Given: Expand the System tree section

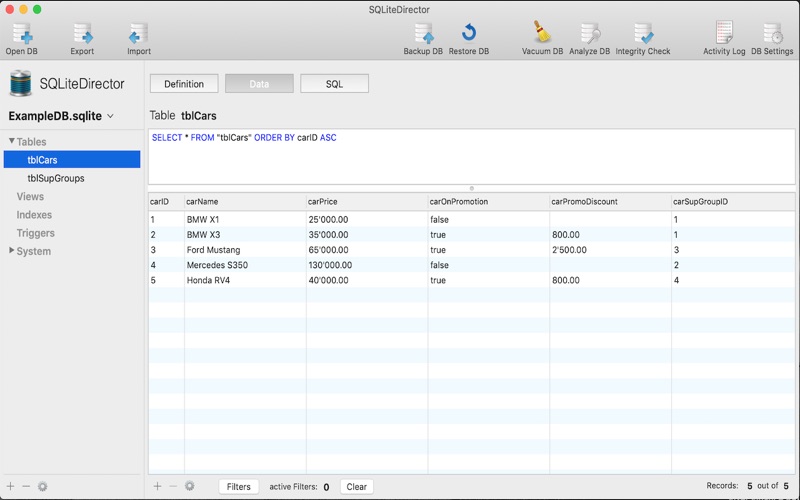Looking at the screenshot, I should (11, 250).
